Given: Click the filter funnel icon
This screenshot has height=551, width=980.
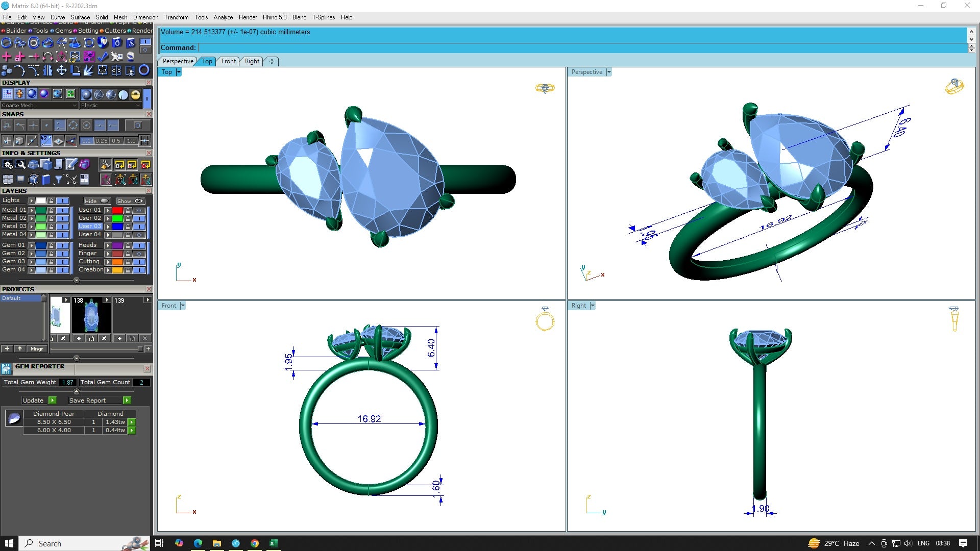Looking at the screenshot, I should 58,179.
